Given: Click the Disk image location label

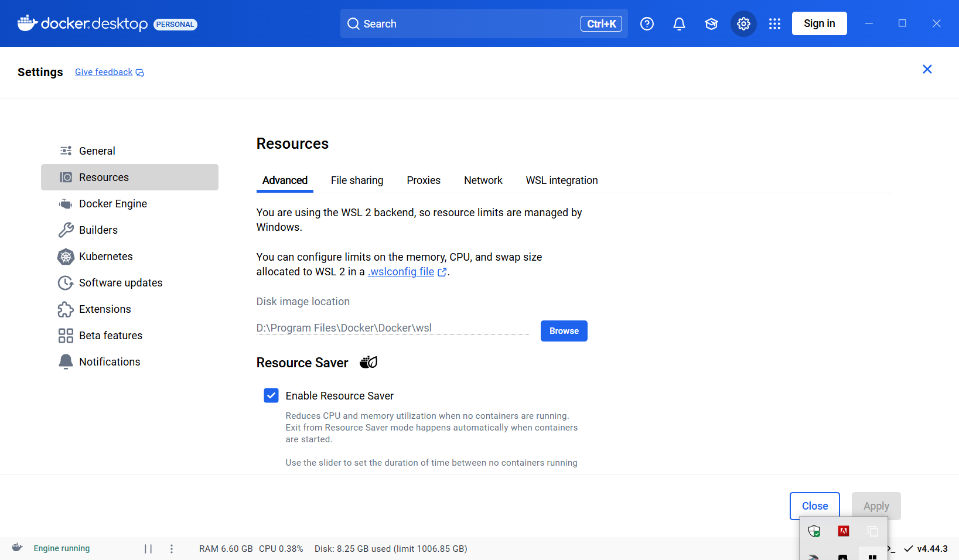Looking at the screenshot, I should point(303,302).
